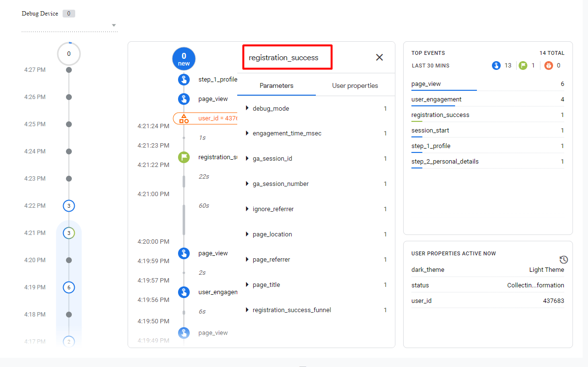
Task: Click the green flag registration_success event icon
Action: (183, 157)
